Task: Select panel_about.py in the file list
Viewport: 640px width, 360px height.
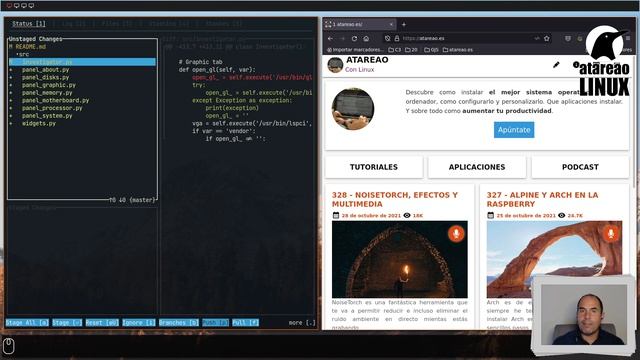Action: tap(45, 70)
